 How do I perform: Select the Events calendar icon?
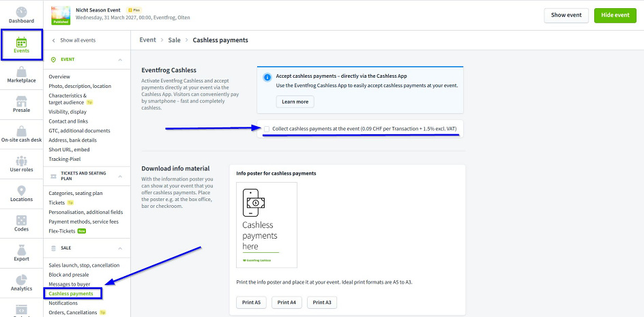point(21,42)
